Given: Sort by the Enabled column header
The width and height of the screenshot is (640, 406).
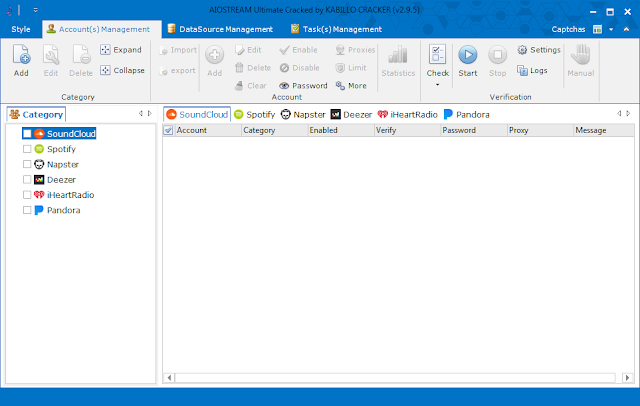Looking at the screenshot, I should (x=341, y=130).
